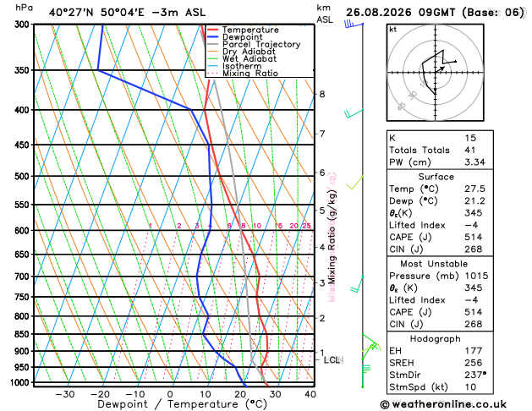Click the 850 hPa pressure label
The height and width of the screenshot is (411, 532).
pos(24,334)
